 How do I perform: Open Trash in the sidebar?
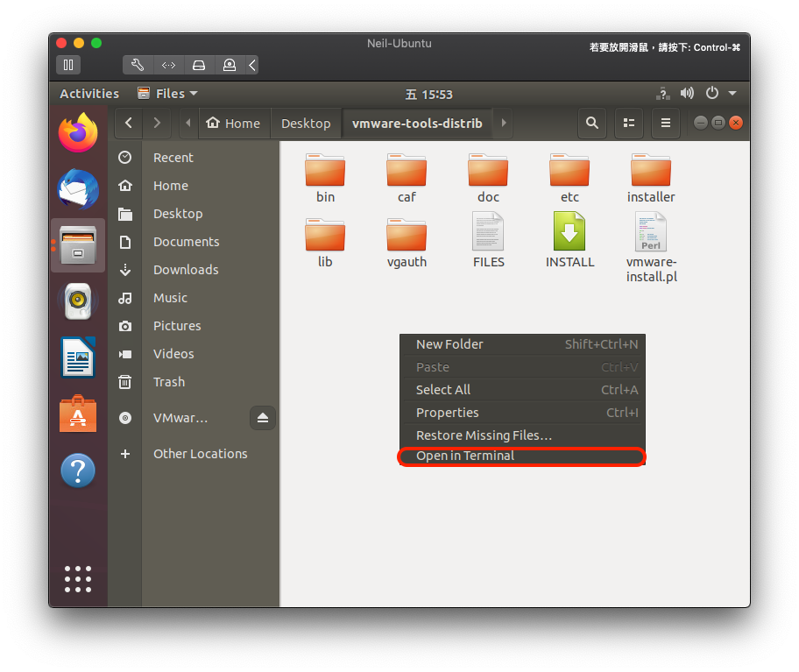click(169, 382)
